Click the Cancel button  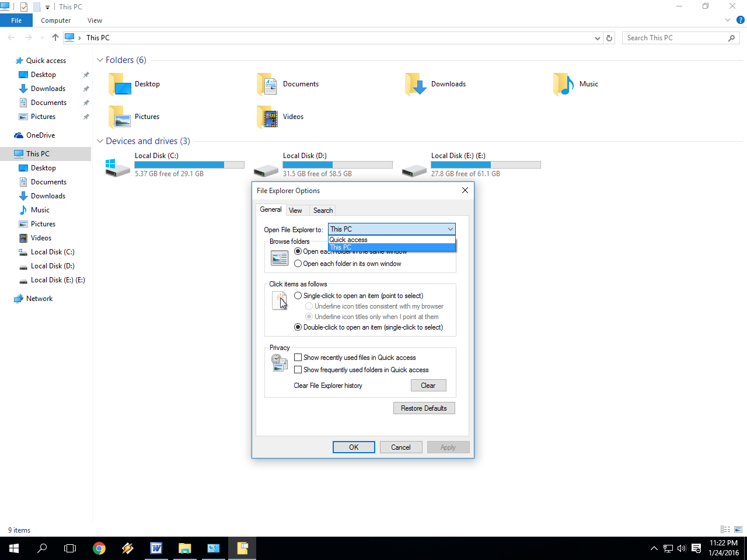coord(401,447)
